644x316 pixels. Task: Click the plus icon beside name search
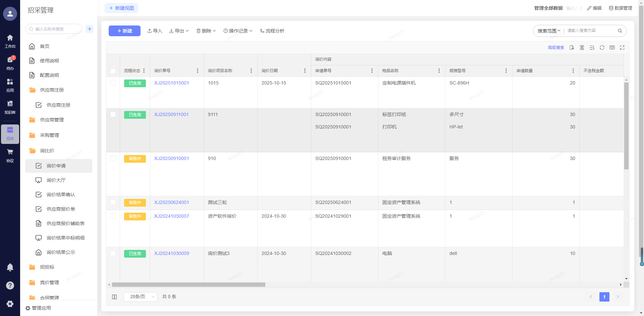tap(90, 29)
